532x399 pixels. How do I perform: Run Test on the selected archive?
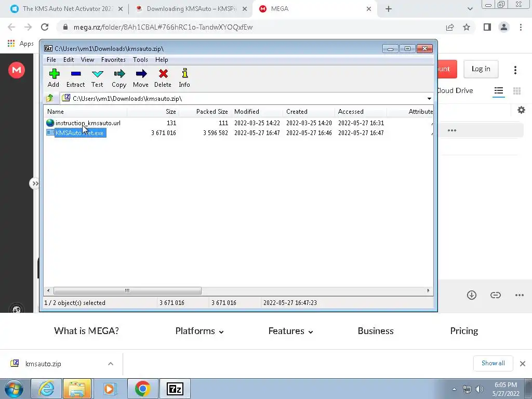(97, 78)
